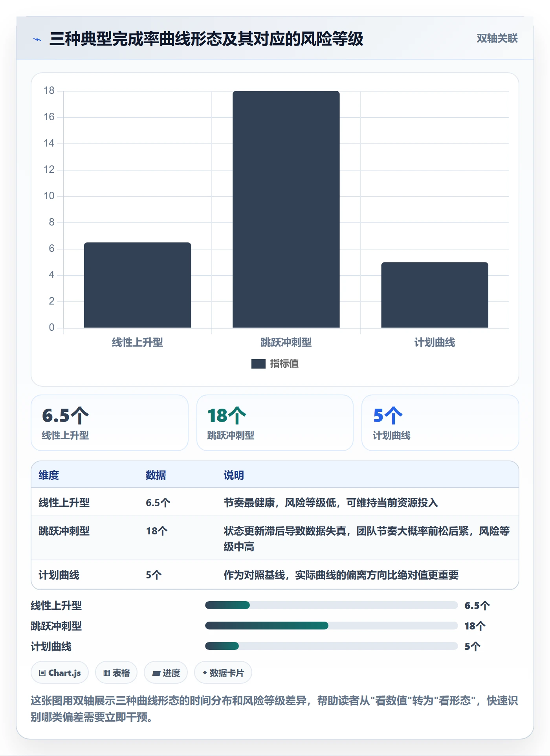Click the 表格 chip grid icon
Viewport: 550px width, 756px height.
coord(107,673)
